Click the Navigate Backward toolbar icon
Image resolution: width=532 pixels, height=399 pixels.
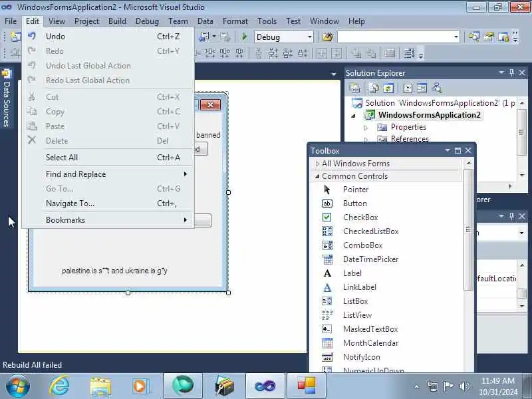tap(204, 37)
